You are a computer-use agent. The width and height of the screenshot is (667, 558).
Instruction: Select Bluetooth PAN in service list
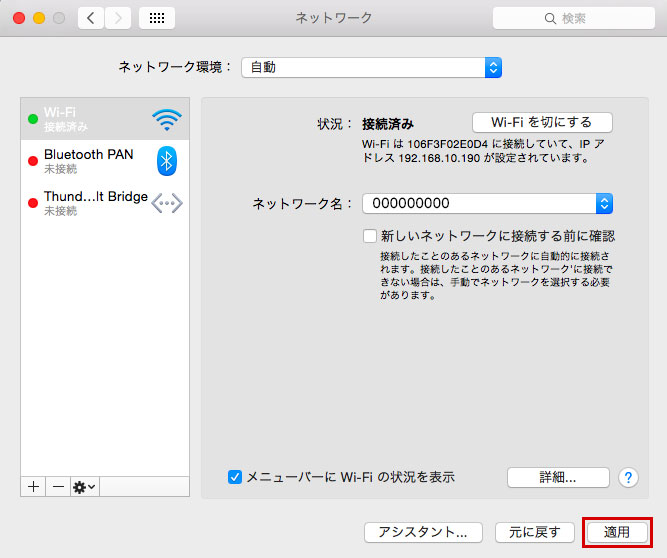(105, 161)
